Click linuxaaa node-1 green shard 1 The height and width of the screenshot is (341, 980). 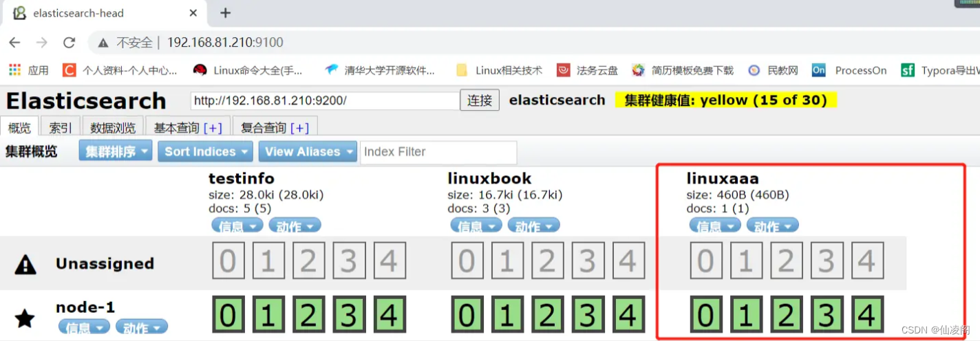tap(746, 315)
